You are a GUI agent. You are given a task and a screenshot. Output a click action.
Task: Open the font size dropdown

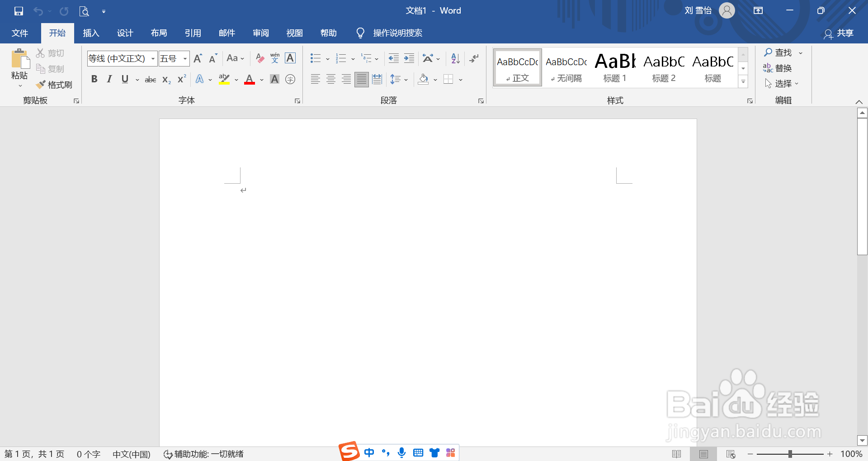(x=184, y=58)
